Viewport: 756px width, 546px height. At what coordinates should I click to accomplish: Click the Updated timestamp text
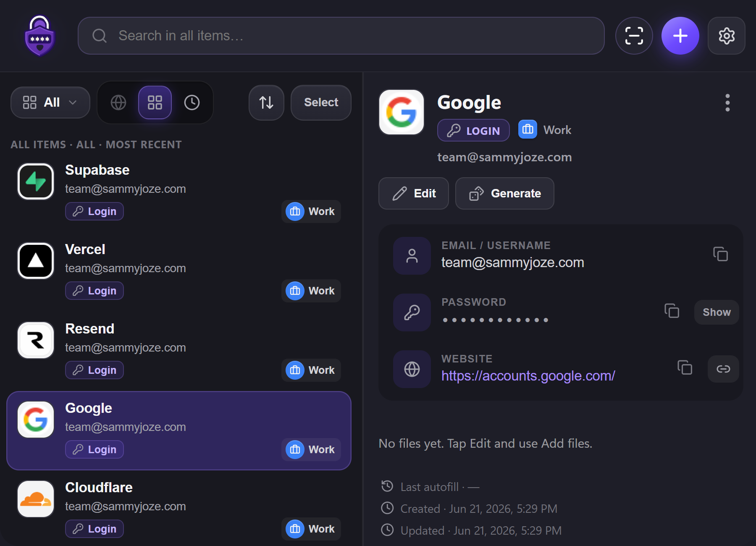click(481, 530)
